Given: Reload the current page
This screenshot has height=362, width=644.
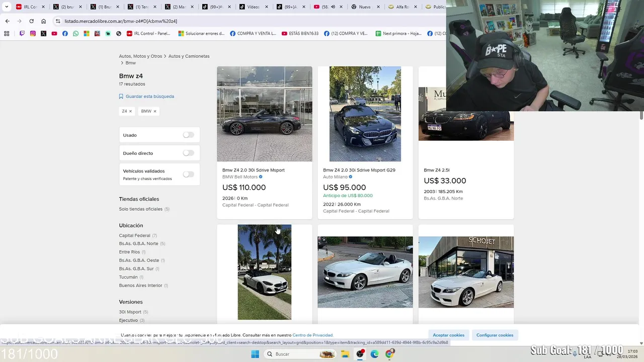Looking at the screenshot, I should pos(31,21).
